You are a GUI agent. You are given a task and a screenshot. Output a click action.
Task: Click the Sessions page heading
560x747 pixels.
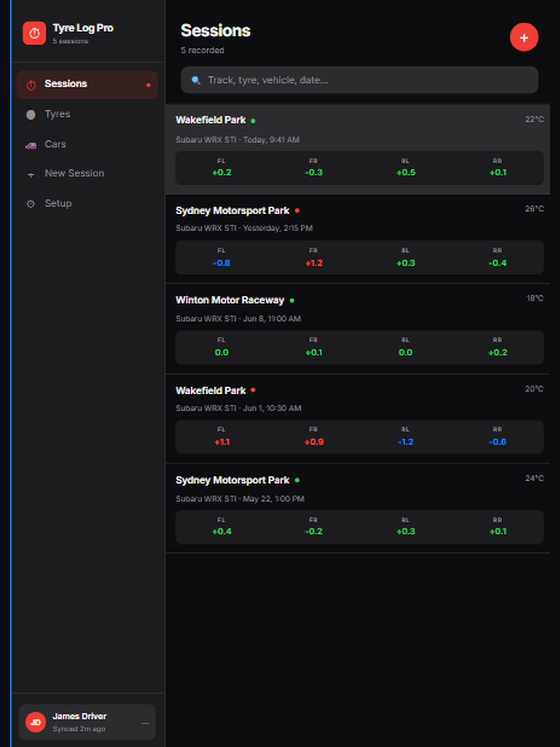click(215, 30)
